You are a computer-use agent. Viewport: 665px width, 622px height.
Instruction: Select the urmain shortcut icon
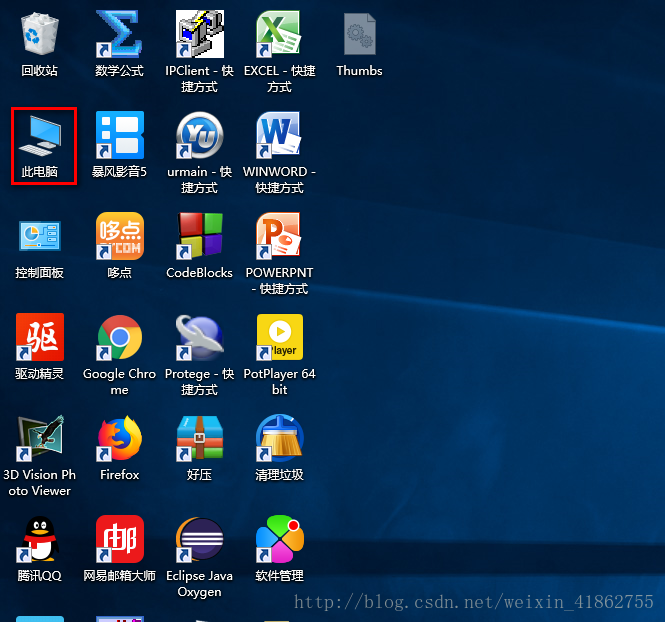point(200,135)
